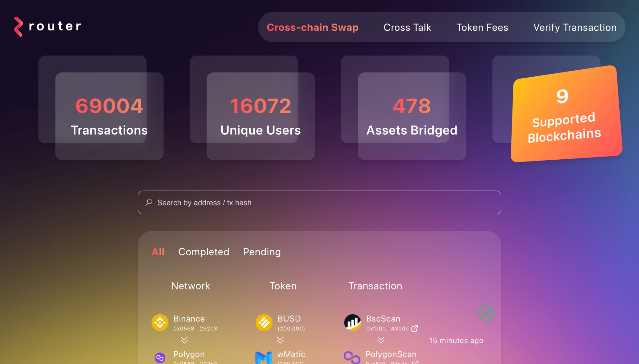Click the wMatic token icon

(264, 358)
